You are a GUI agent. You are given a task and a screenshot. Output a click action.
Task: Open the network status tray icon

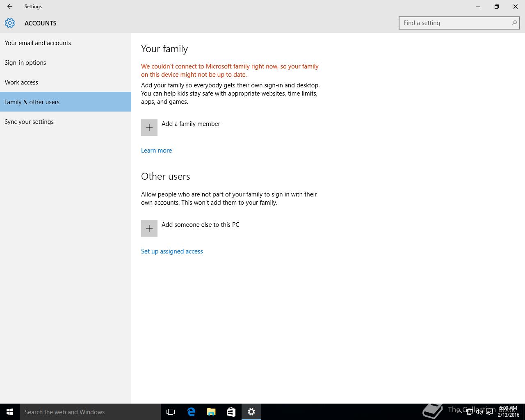[470, 412]
